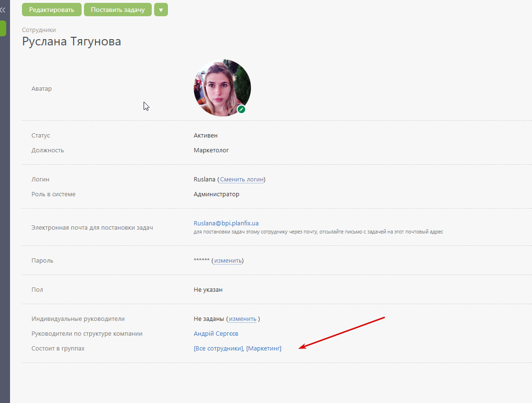Click the Поставить задачу button
The image size is (532, 403).
click(117, 10)
